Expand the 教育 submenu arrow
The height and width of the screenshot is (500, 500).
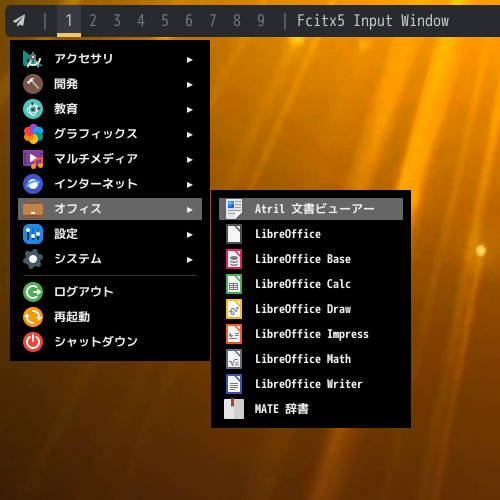pos(189,110)
